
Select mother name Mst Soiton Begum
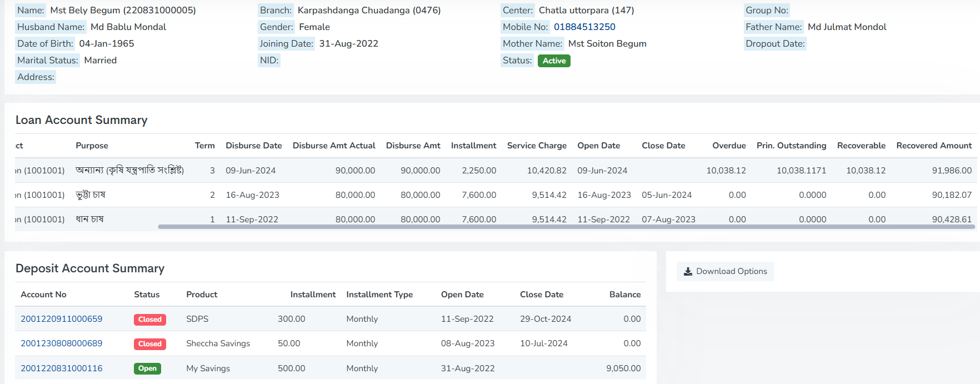click(607, 43)
